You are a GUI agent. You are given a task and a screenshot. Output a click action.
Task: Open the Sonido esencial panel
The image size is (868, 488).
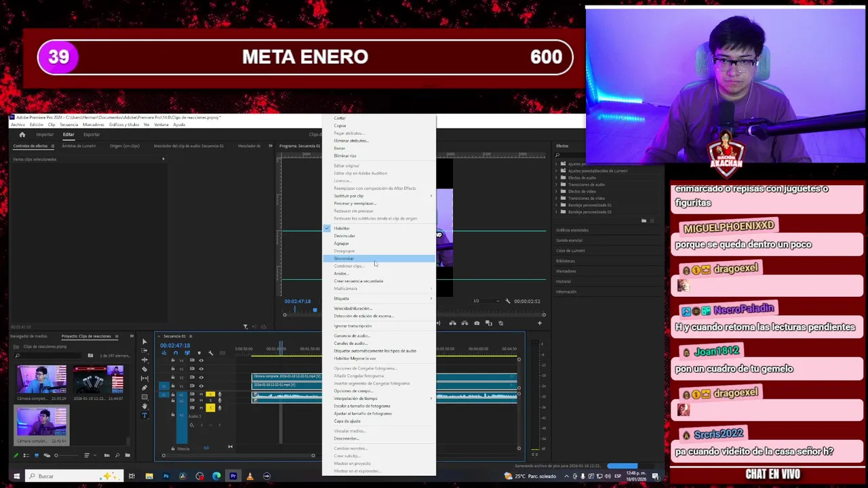[x=569, y=240]
